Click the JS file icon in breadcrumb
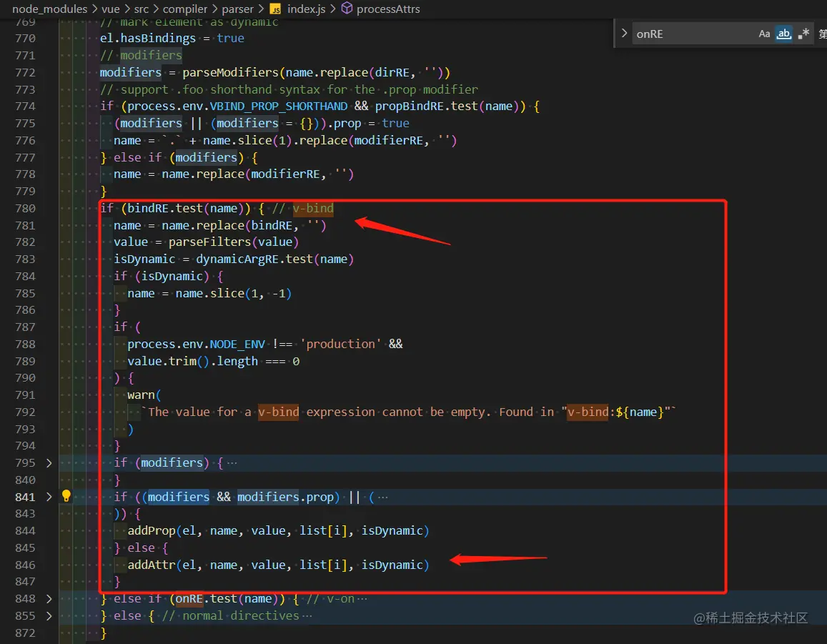This screenshot has width=827, height=644. point(275,9)
